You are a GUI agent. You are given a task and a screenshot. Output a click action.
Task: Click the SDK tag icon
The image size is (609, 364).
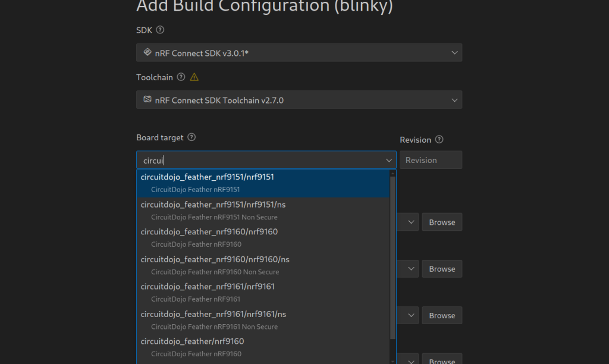[x=147, y=52]
